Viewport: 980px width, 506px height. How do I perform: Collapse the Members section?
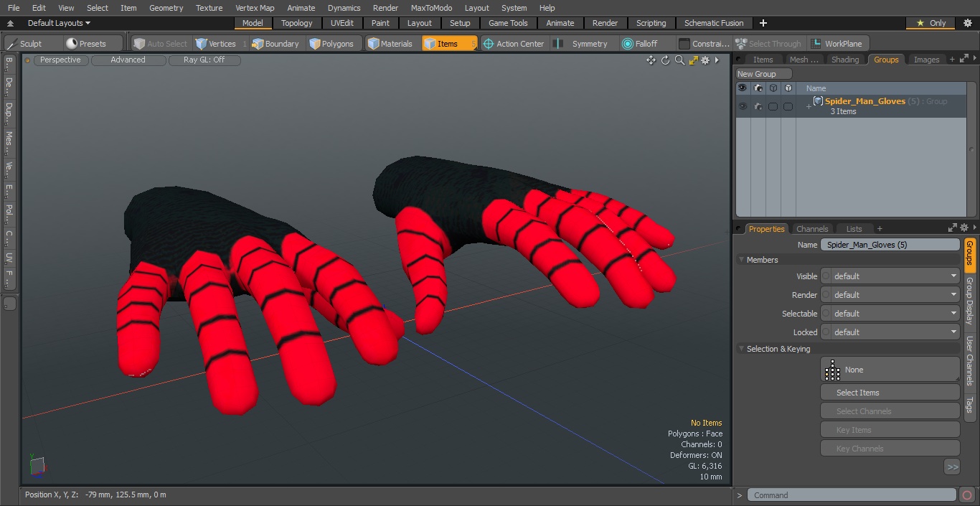coord(741,260)
